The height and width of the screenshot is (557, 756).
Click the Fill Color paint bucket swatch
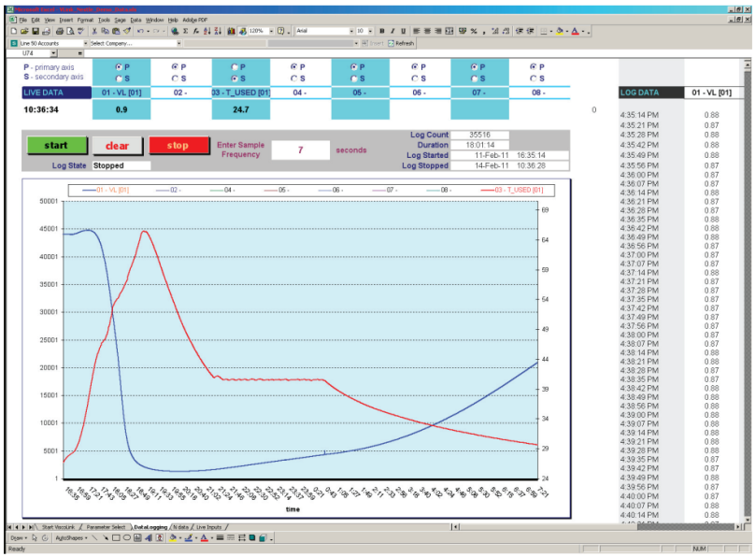[x=559, y=31]
